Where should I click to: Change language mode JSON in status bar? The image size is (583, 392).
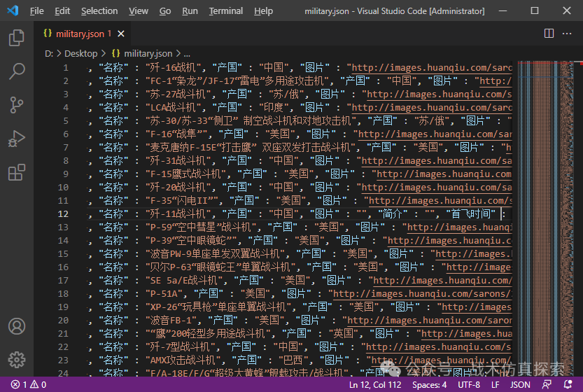(520, 384)
